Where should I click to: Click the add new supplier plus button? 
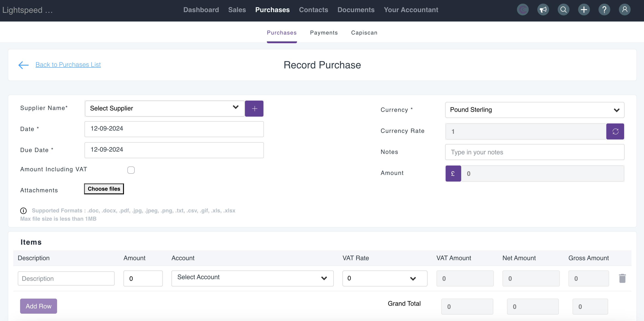254,108
